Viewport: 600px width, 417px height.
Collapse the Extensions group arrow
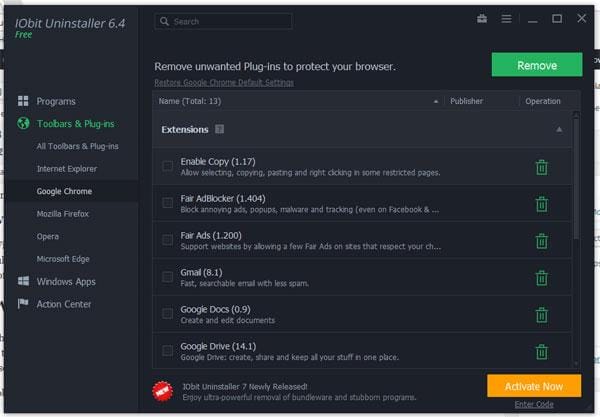tap(559, 130)
